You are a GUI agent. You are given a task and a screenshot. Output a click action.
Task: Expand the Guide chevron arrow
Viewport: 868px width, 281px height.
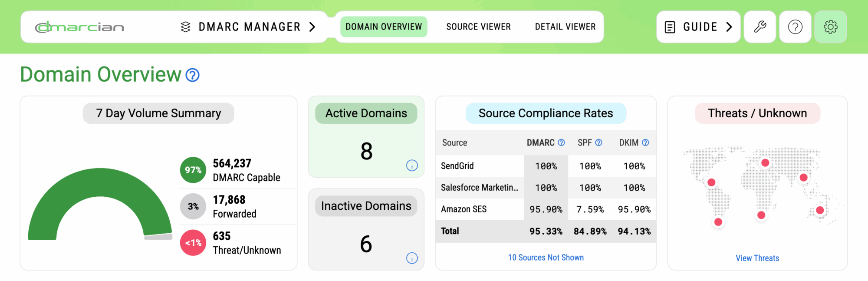coord(729,27)
